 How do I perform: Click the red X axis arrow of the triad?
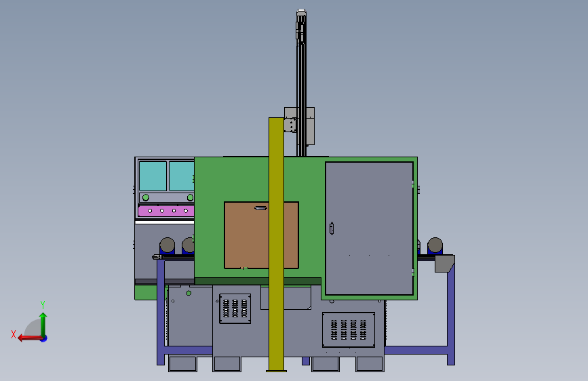30,338
